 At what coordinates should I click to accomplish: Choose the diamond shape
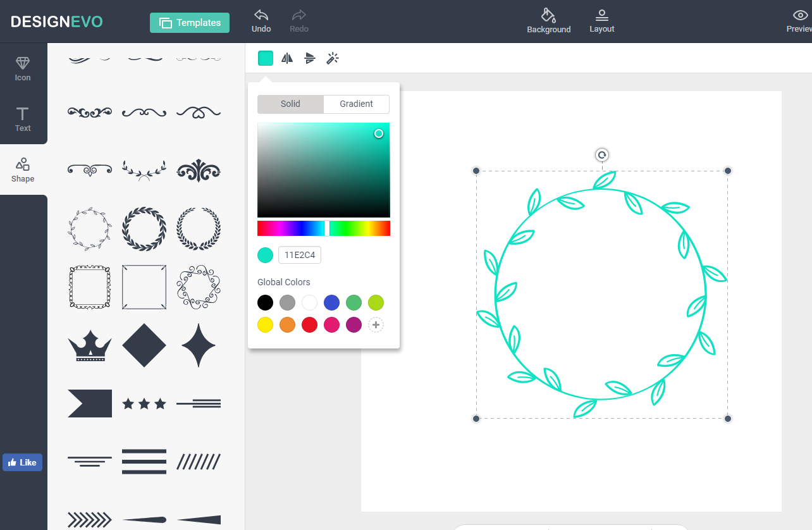pos(144,345)
